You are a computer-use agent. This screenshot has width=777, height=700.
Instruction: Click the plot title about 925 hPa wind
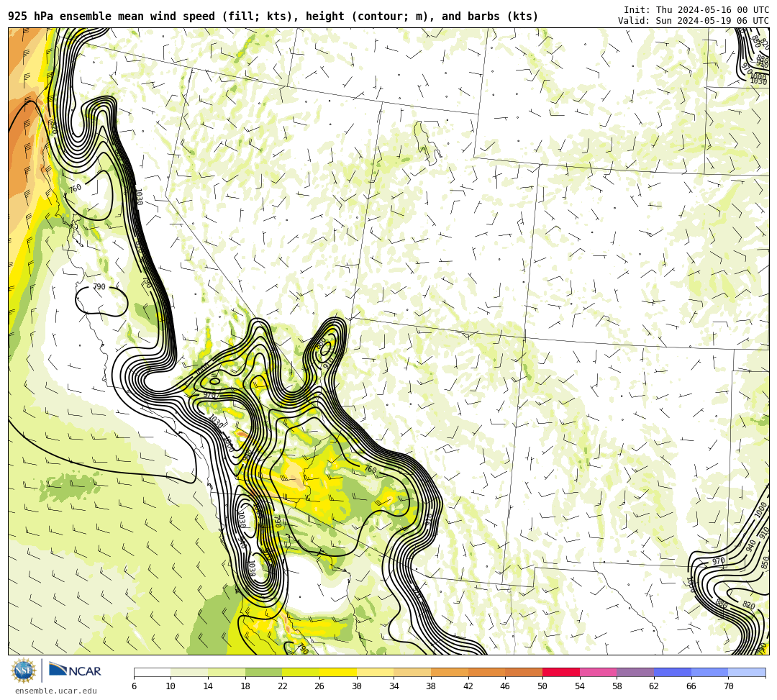point(273,17)
